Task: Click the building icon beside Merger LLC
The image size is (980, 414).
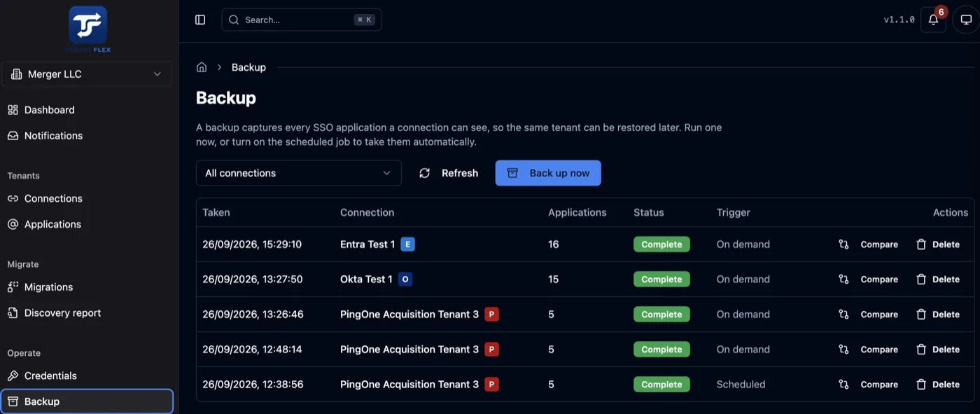Action: [16, 74]
